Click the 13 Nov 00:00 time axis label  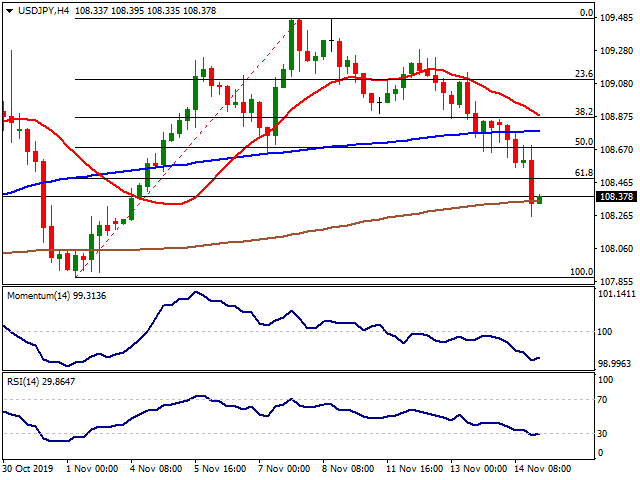(479, 469)
